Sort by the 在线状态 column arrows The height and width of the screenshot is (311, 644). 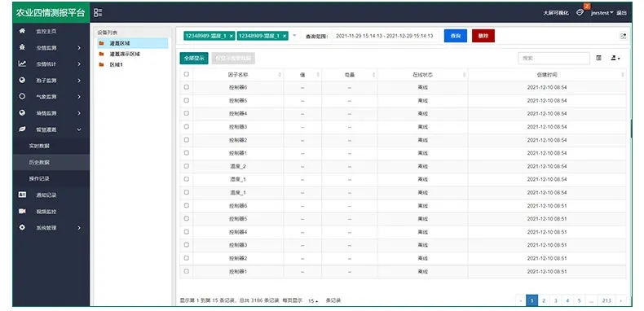tap(465, 75)
